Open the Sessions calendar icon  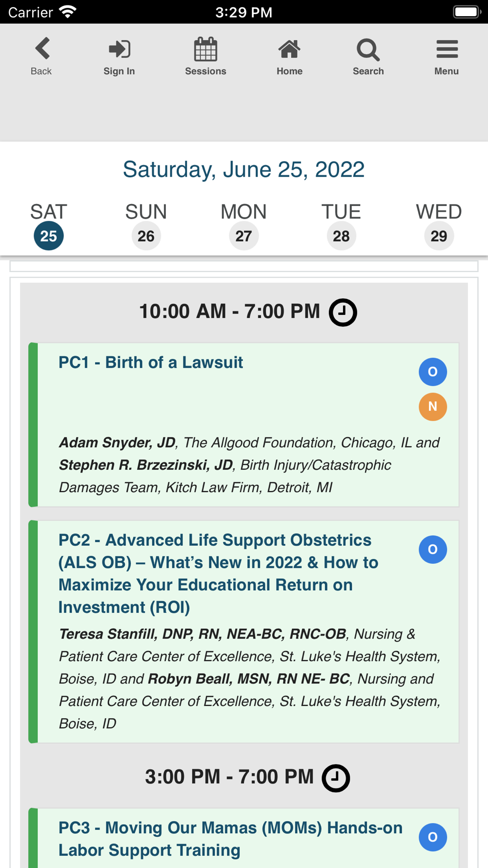point(205,49)
